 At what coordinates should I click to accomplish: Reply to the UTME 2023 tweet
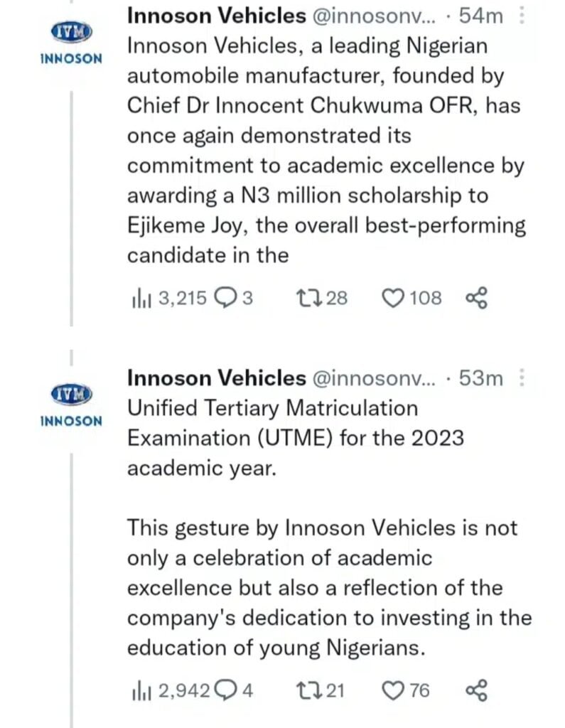(227, 690)
